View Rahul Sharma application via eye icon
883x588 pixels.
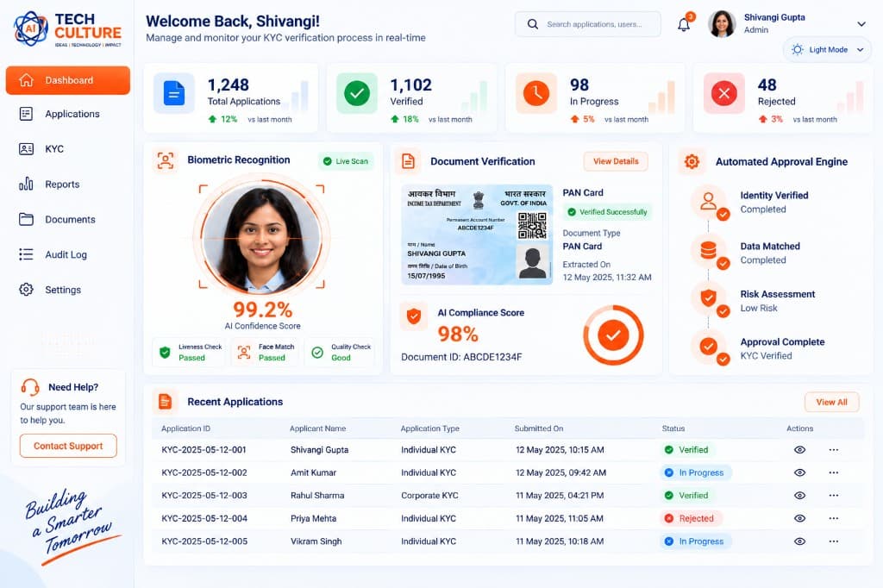(x=799, y=496)
